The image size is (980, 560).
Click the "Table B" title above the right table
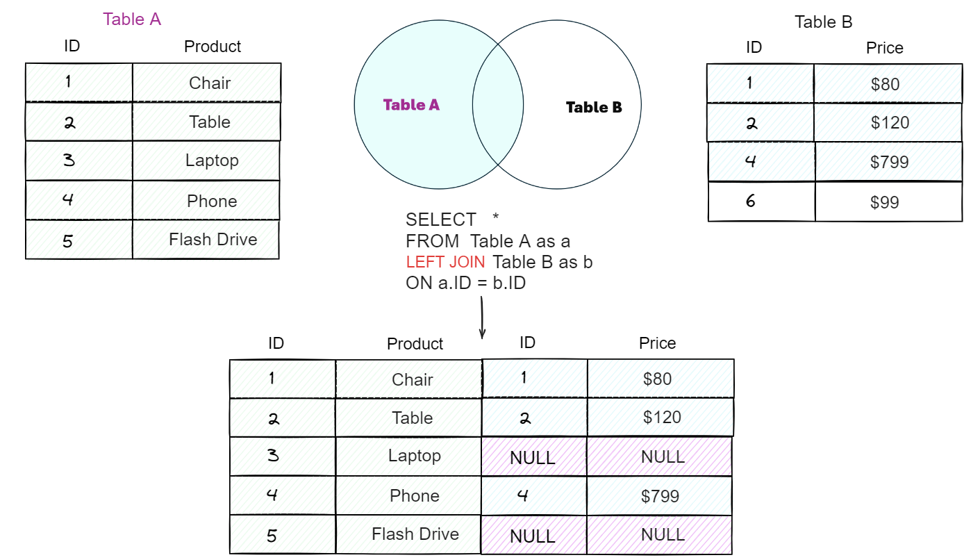coord(823,22)
